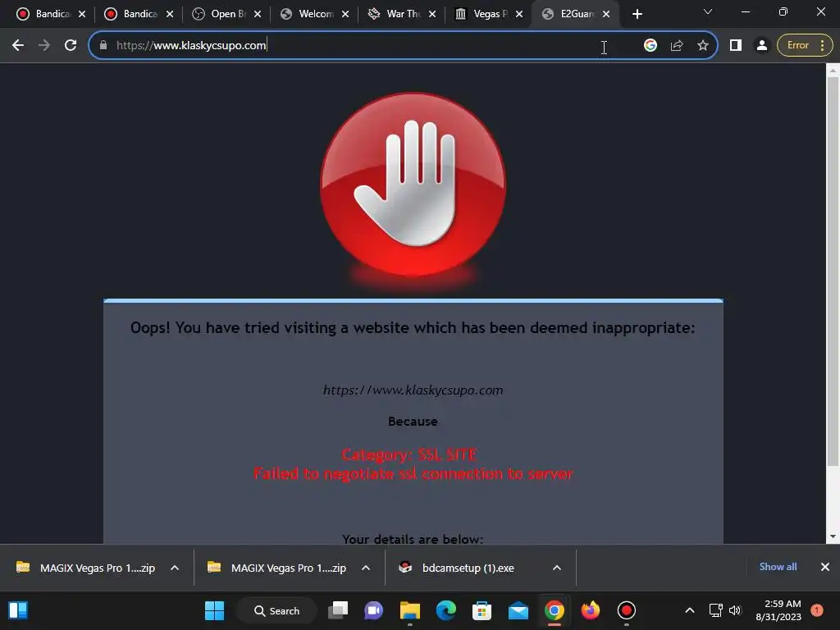Open the Chat app on taskbar
This screenshot has width=840, height=630.
[x=373, y=610]
